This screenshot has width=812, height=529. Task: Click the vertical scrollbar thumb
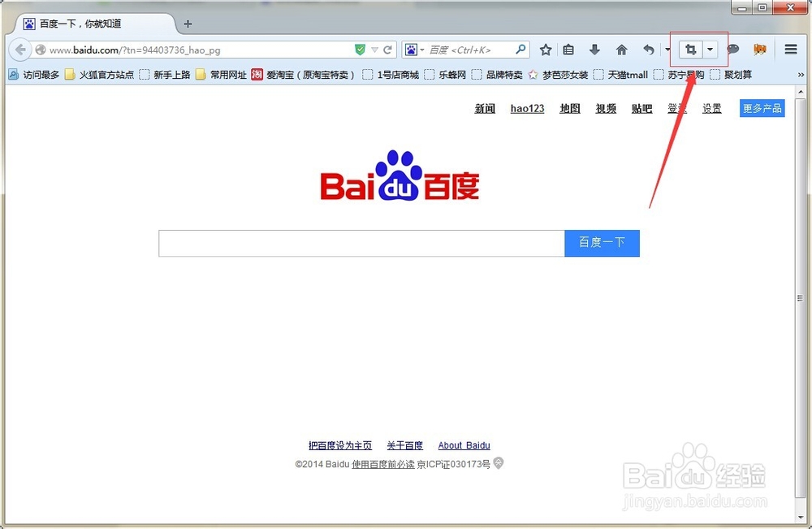pos(801,297)
